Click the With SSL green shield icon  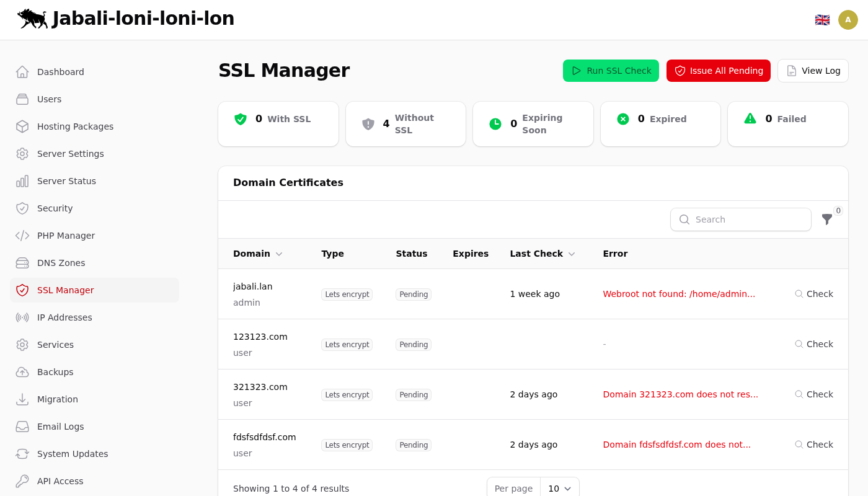(x=241, y=119)
